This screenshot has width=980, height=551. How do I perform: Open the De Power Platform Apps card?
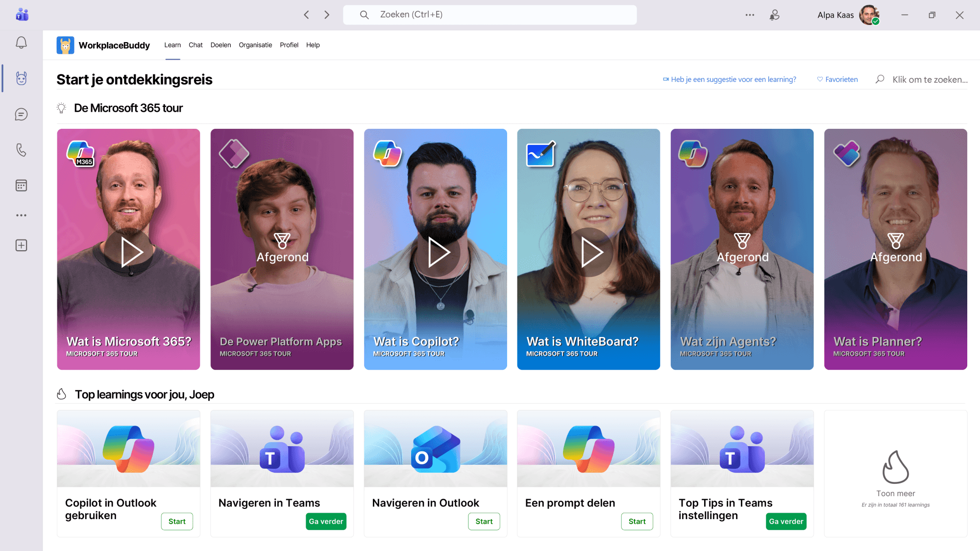pyautogui.click(x=282, y=249)
